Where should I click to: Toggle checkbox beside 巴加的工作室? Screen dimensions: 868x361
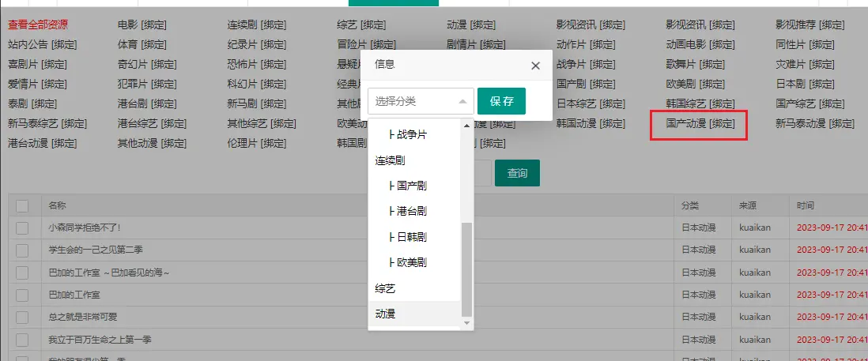click(x=22, y=295)
